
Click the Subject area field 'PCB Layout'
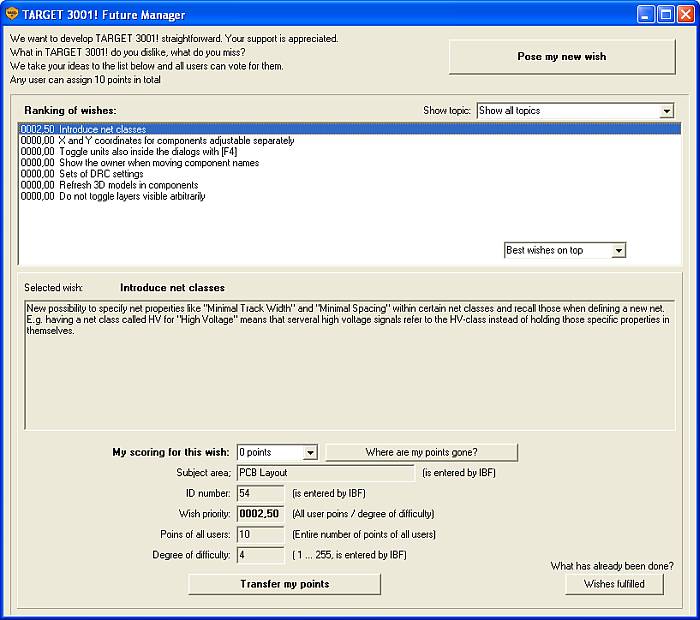click(325, 473)
